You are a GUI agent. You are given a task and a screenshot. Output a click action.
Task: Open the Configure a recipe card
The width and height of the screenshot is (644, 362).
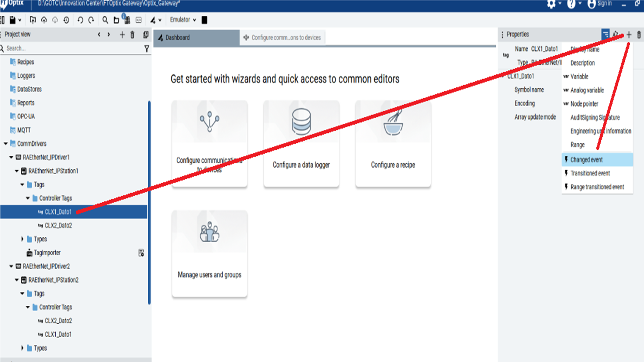point(393,144)
